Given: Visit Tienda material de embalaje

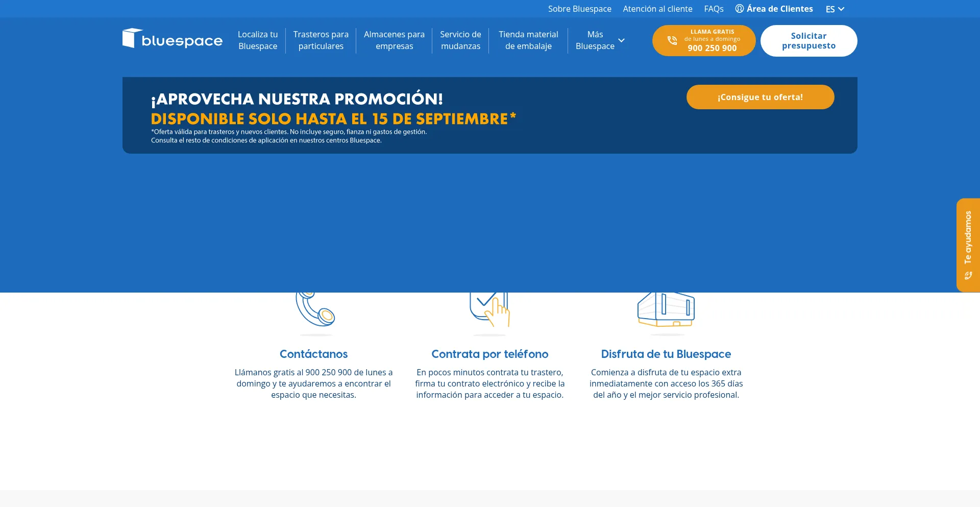Looking at the screenshot, I should click(528, 40).
